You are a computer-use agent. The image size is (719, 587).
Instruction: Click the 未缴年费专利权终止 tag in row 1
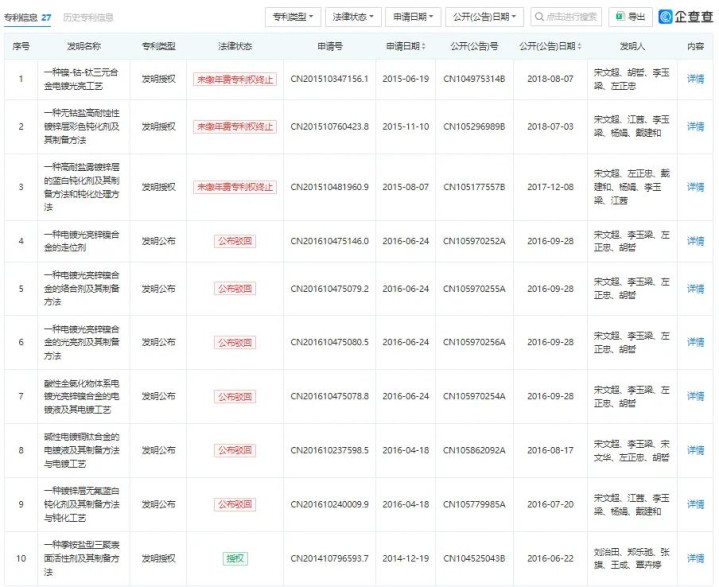[x=235, y=79]
